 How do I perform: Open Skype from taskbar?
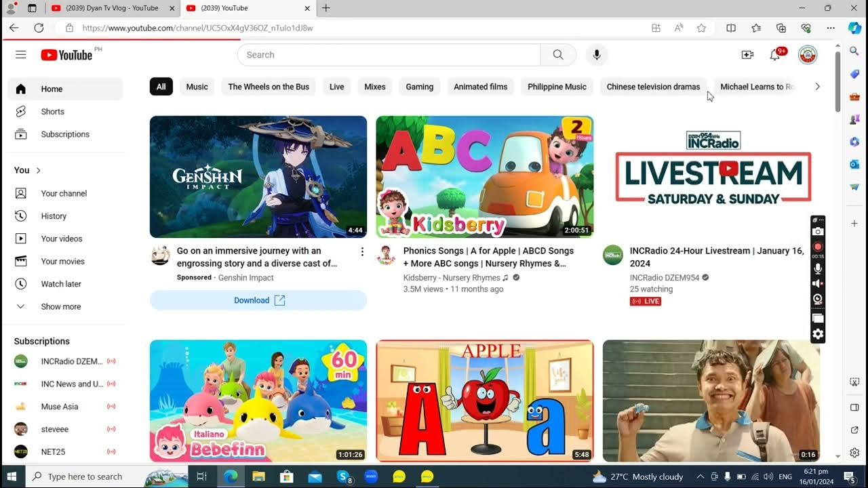(x=344, y=476)
